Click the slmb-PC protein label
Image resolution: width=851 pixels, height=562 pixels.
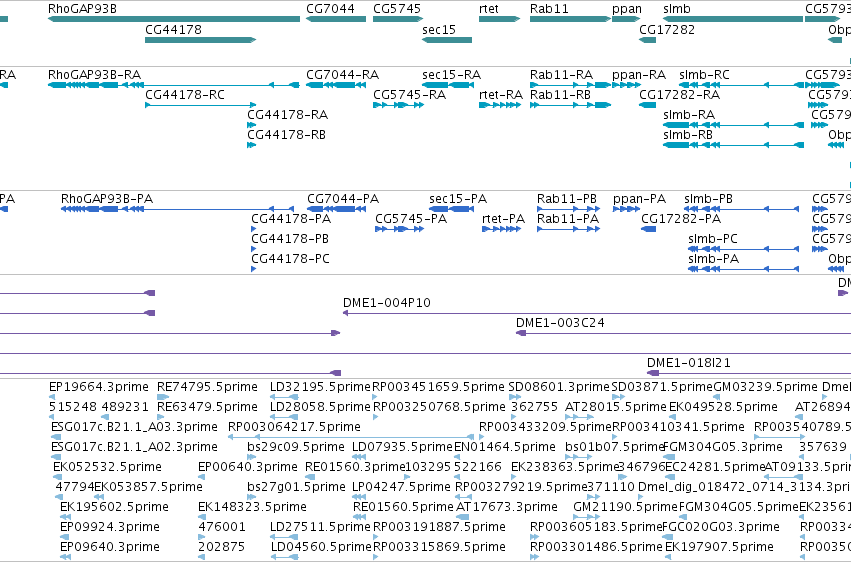pyautogui.click(x=713, y=239)
